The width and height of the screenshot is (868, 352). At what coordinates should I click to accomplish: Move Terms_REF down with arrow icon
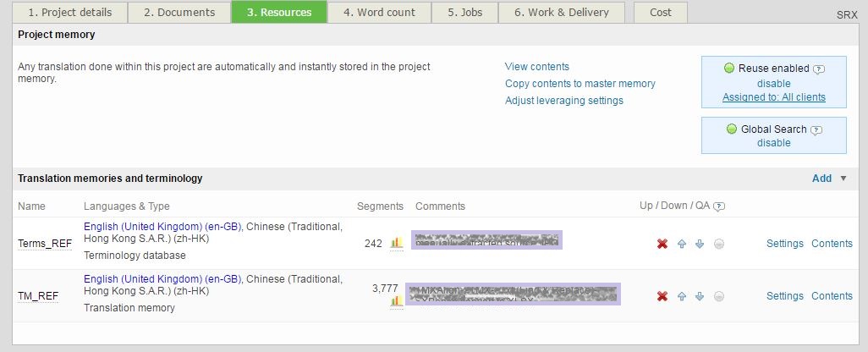coord(700,244)
